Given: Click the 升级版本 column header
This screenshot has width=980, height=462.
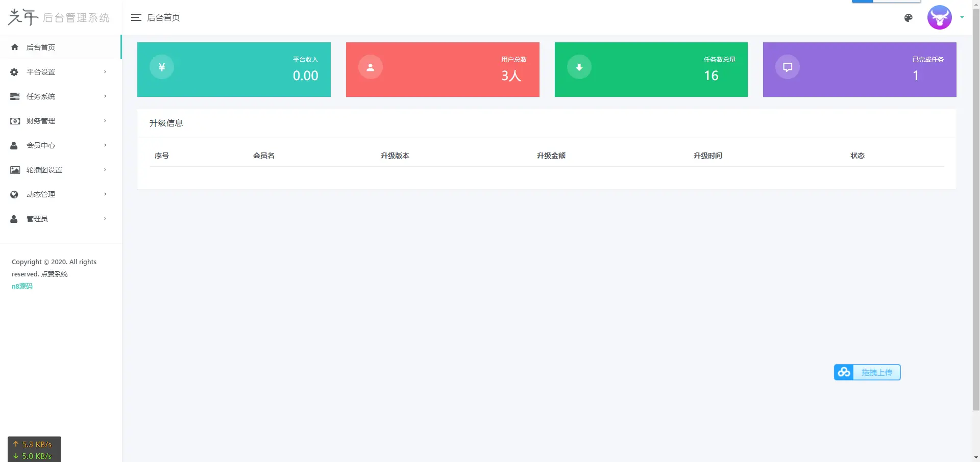Looking at the screenshot, I should [395, 156].
